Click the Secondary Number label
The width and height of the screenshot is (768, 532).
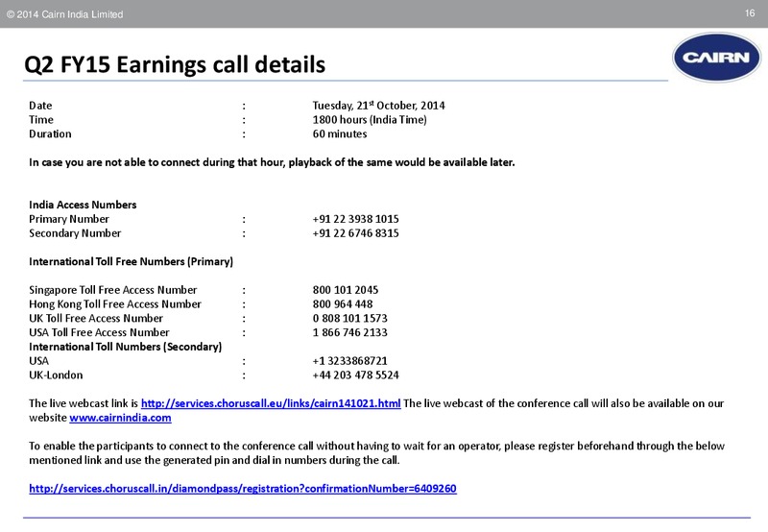click(75, 233)
